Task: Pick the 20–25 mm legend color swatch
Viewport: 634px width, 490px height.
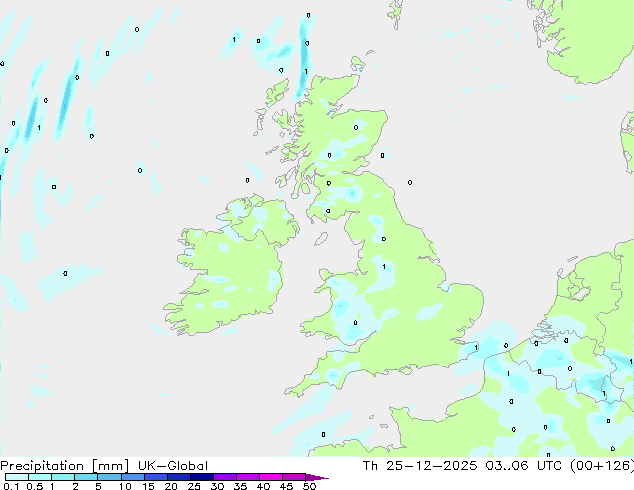Action: tap(179, 477)
